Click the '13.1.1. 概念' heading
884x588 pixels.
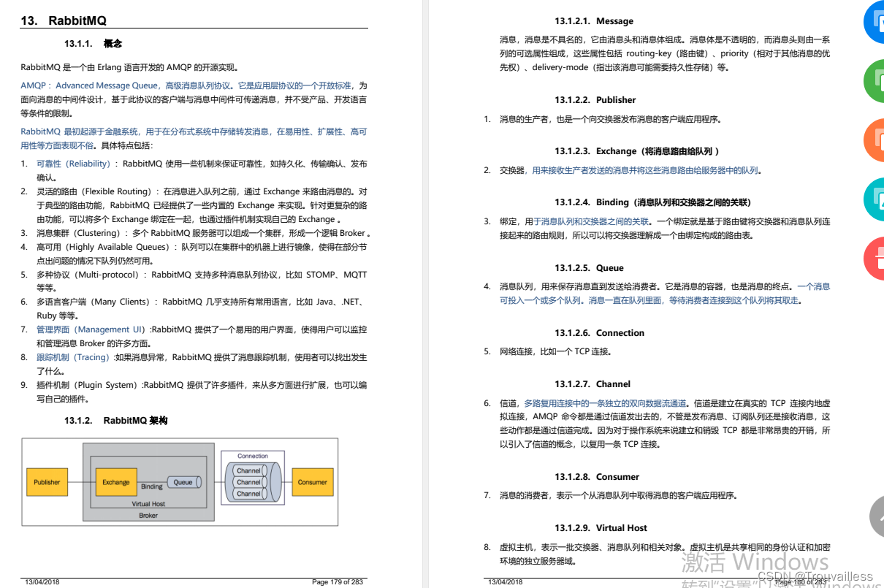click(93, 44)
